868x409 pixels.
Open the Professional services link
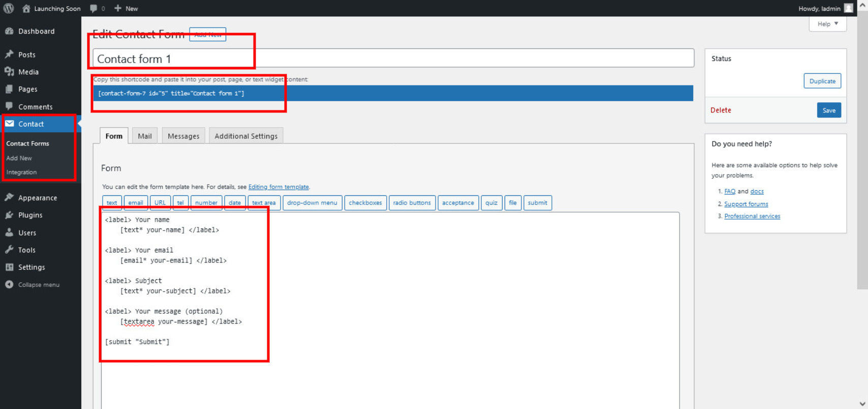point(752,216)
